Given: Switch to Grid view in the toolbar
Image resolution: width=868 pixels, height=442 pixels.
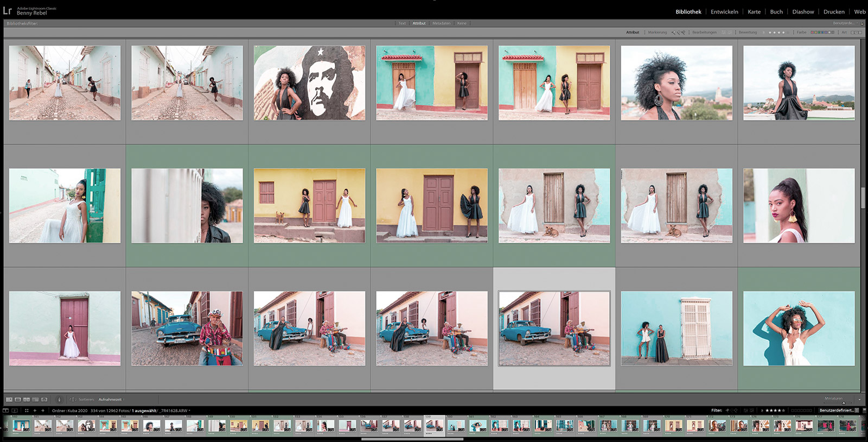Looking at the screenshot, I should point(9,400).
